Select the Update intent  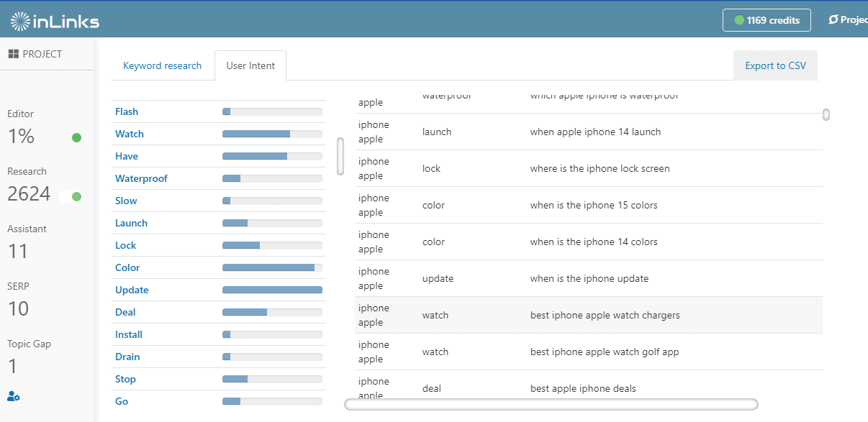[x=132, y=290]
